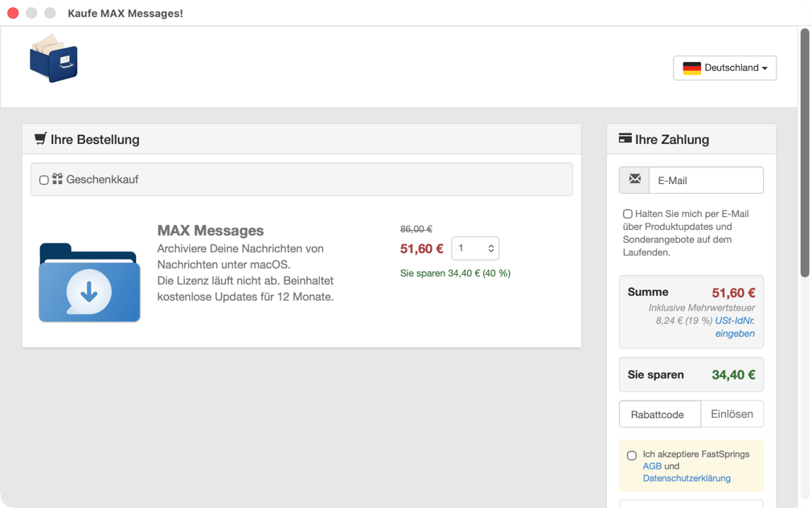Click the MAX Messages product title
Viewport: 812px width, 508px height.
coord(211,231)
